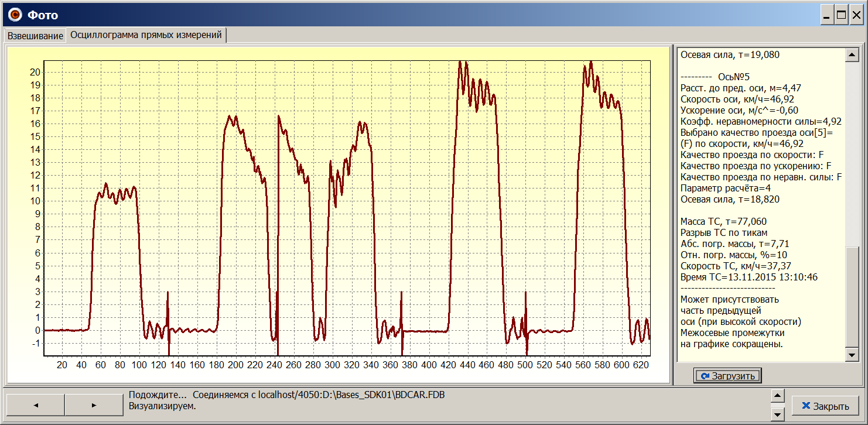Click the previous record arrow button
The image size is (868, 425).
click(x=35, y=405)
